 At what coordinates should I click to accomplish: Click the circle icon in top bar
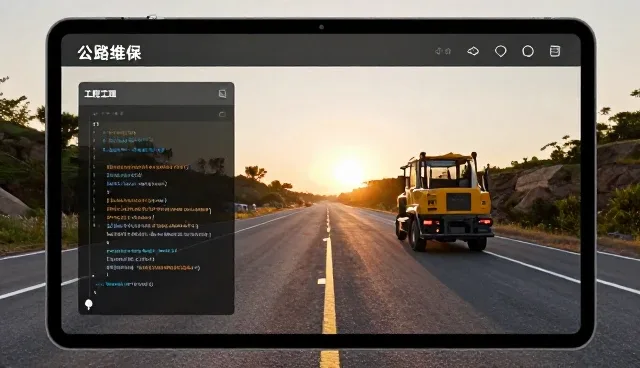(528, 51)
